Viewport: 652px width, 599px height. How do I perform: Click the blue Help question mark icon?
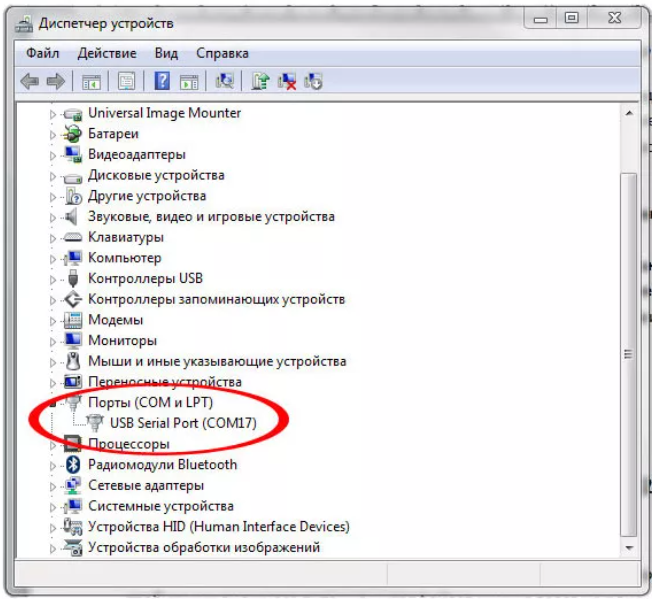pos(162,81)
